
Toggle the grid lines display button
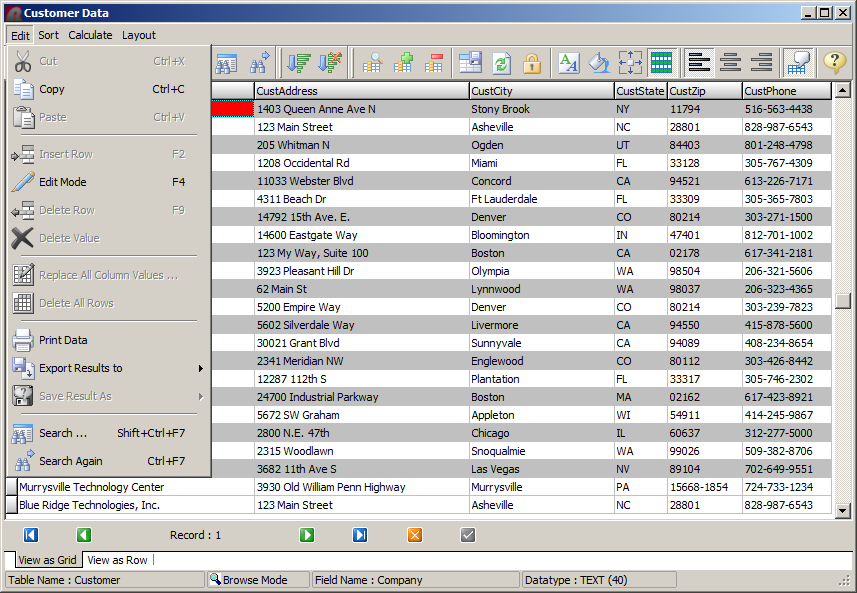coord(660,63)
